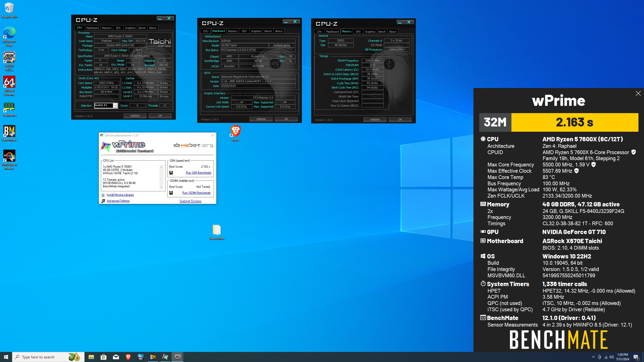The image size is (644, 362).
Task: Switch to Memory tab in first CPU-Z window
Action: click(x=107, y=28)
